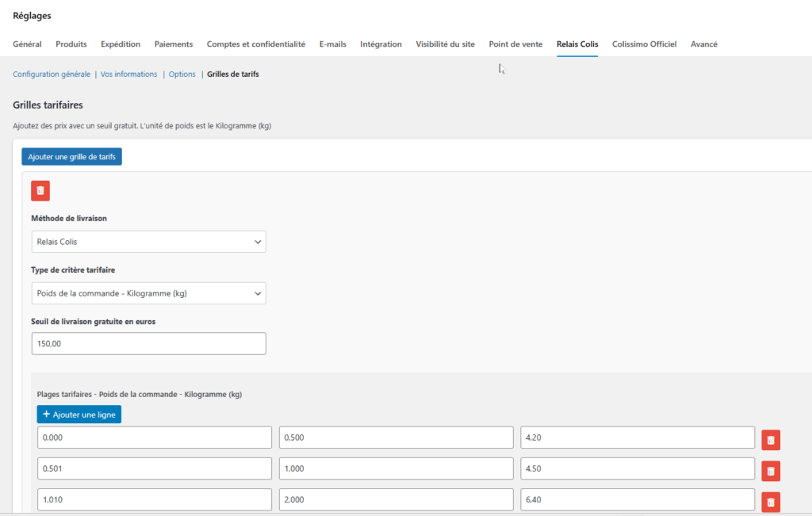Click the free shipping threshold field 150,00
This screenshot has width=812, height=516.
coord(148,343)
